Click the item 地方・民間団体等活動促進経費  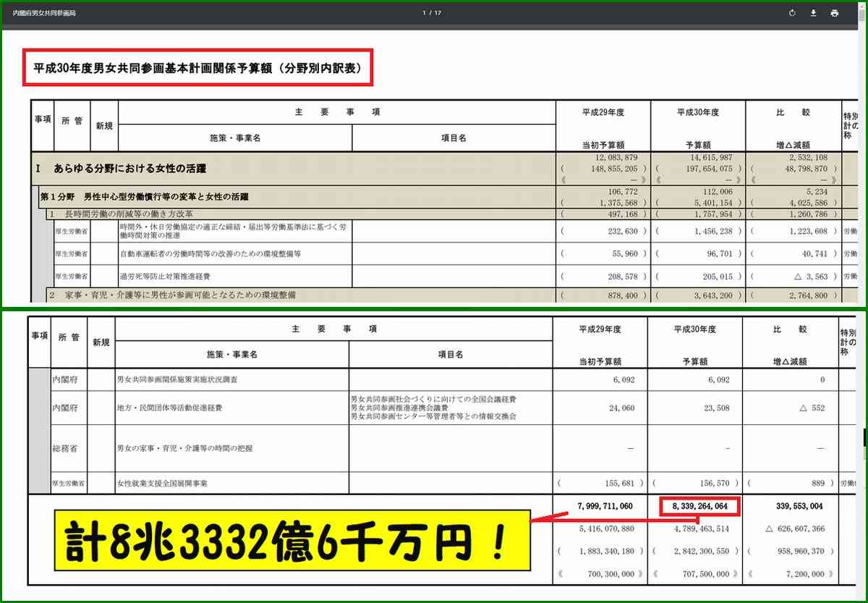point(169,408)
